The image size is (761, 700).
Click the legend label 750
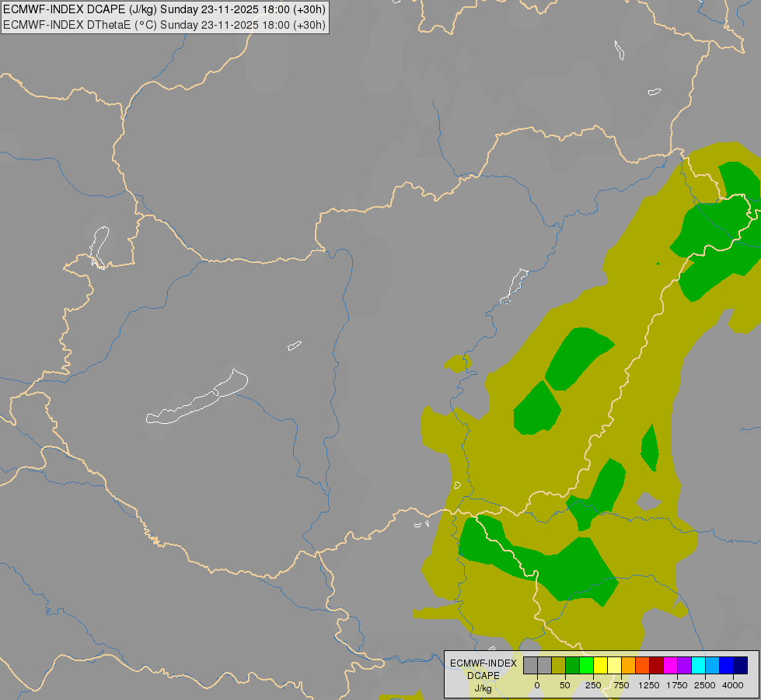621,685
